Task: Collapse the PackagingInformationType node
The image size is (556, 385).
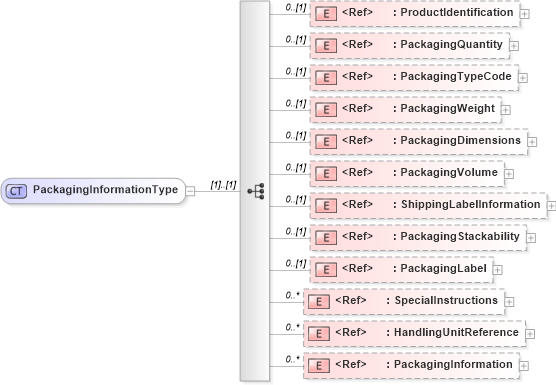Action: coord(190,191)
